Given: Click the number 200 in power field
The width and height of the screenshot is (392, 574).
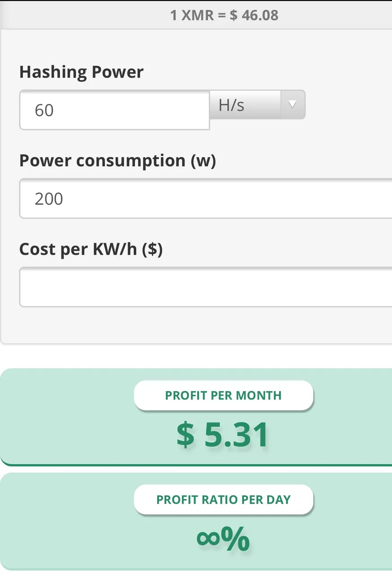Looking at the screenshot, I should click(49, 199).
